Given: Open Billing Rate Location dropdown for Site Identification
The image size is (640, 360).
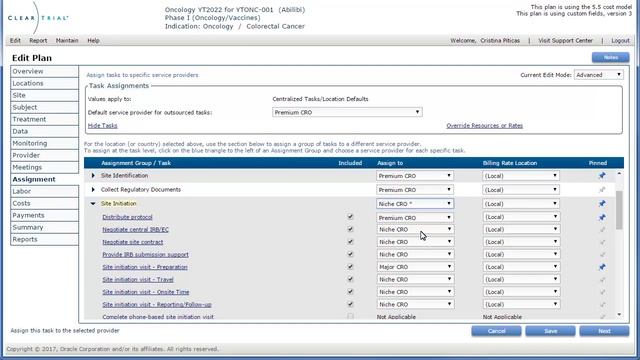Looking at the screenshot, I should (521, 176).
